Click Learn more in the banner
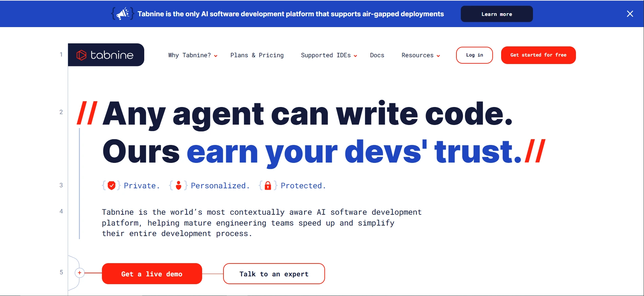The height and width of the screenshot is (296, 644). (x=497, y=14)
